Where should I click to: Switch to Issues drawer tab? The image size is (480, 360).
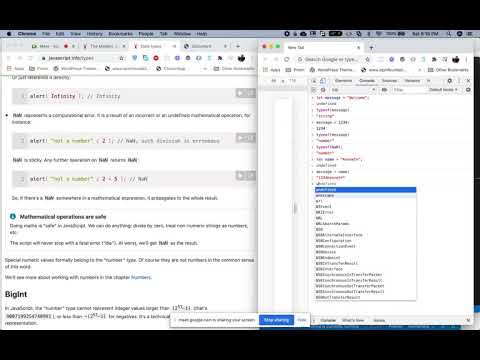pyautogui.click(x=379, y=320)
